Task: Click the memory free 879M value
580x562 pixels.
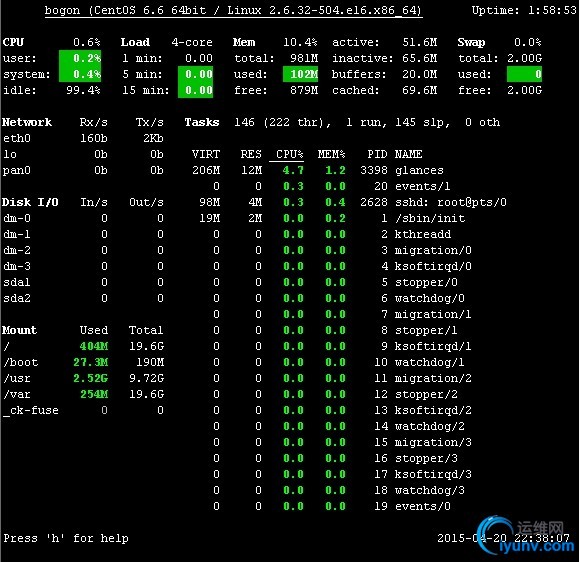Action: pyautogui.click(x=304, y=90)
